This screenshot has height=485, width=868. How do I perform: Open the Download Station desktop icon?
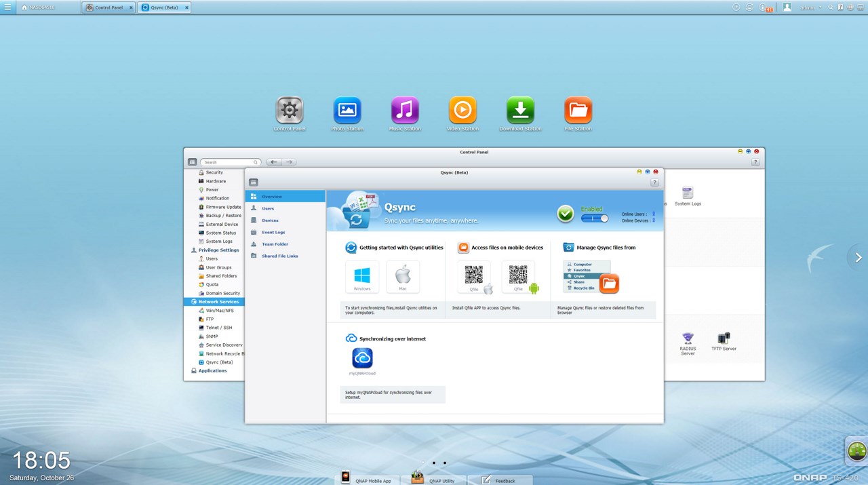pyautogui.click(x=520, y=111)
